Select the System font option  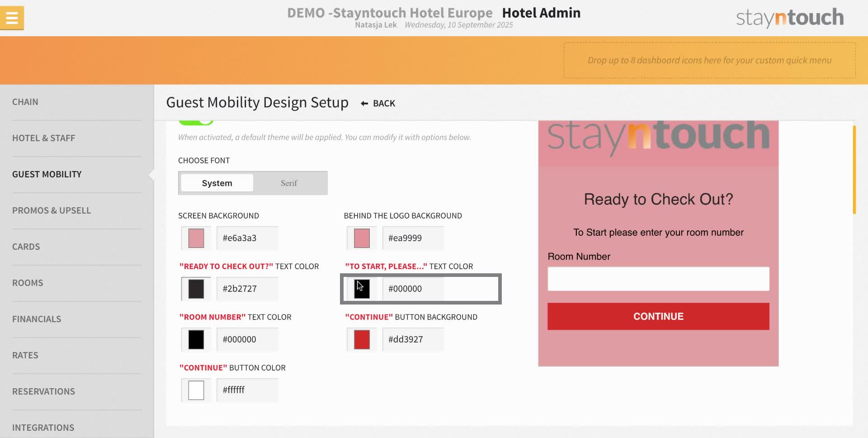coord(217,183)
